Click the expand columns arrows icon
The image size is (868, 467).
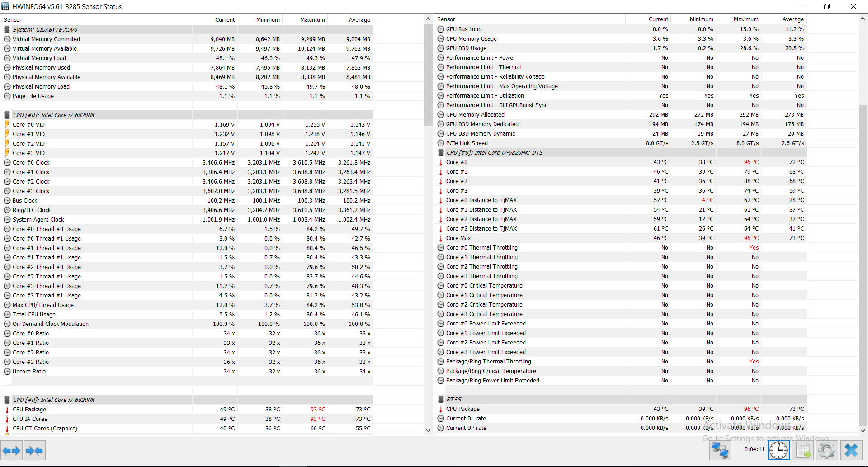[x=11, y=451]
